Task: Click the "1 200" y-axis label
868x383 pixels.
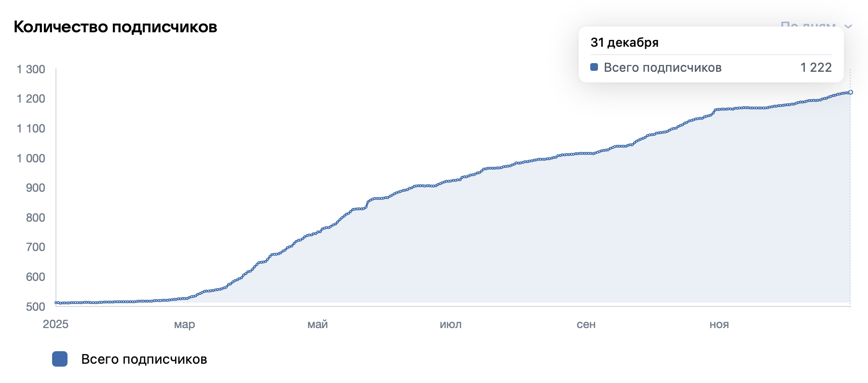Action: tap(31, 99)
